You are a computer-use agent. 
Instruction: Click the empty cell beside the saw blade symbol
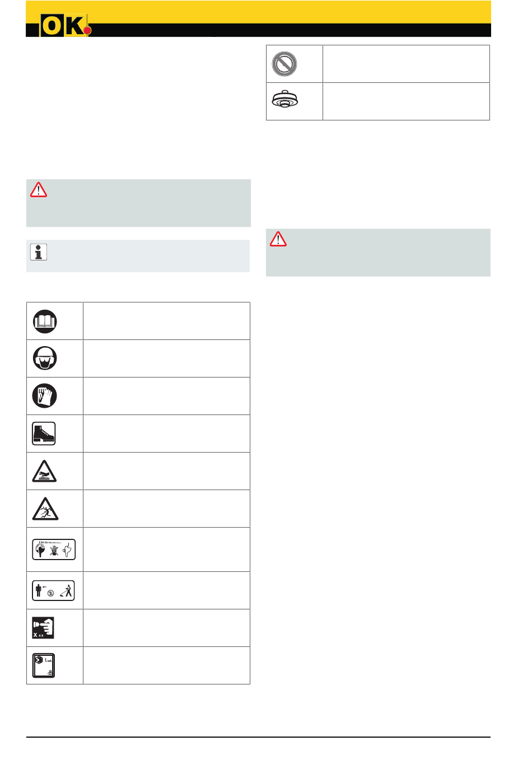pos(406,64)
